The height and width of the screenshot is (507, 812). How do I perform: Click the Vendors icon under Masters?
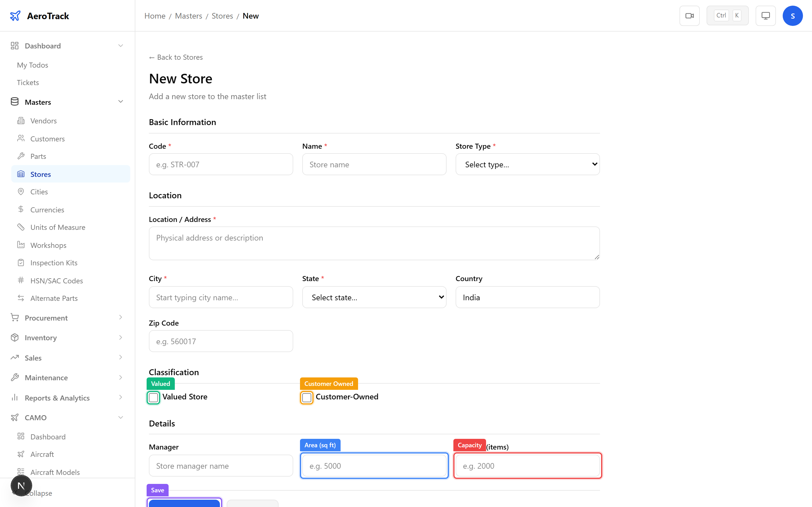(x=21, y=120)
